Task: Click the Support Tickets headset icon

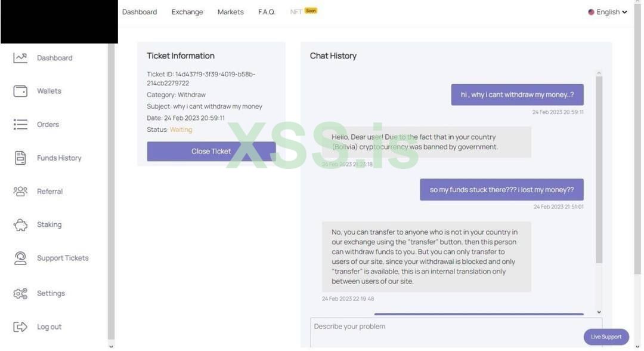Action: tap(20, 258)
